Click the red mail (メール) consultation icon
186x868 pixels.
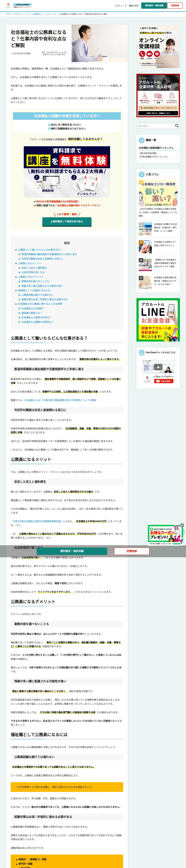coord(157,54)
